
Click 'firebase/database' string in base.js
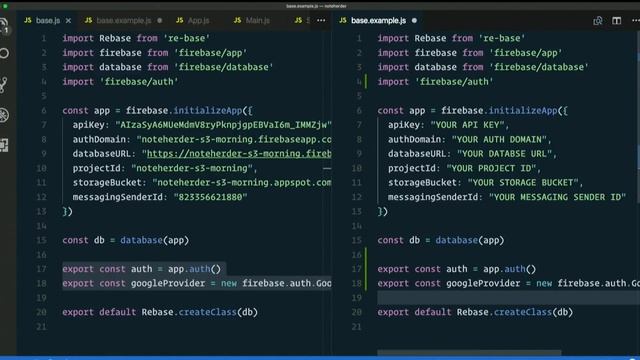[x=224, y=67]
